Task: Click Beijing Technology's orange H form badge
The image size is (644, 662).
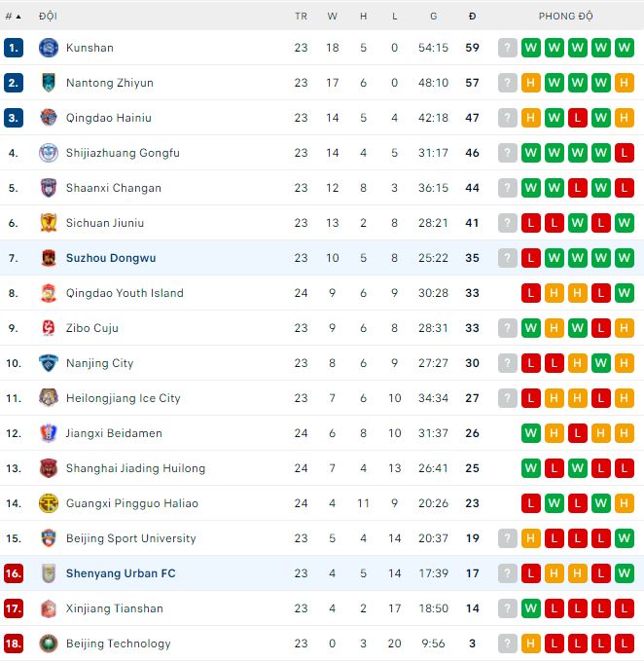Action: pos(531,644)
